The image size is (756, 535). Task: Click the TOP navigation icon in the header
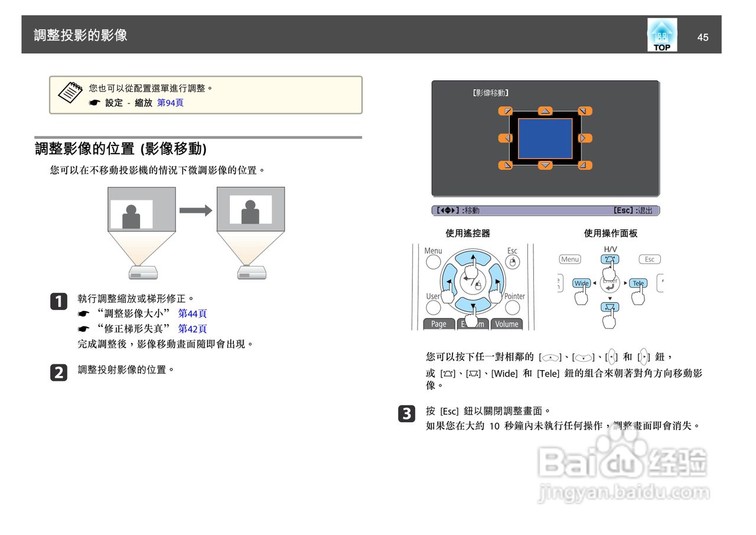pyautogui.click(x=661, y=34)
